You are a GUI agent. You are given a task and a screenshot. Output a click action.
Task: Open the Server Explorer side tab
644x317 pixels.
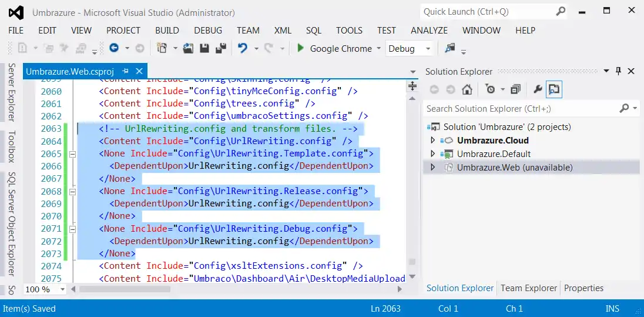[12, 92]
